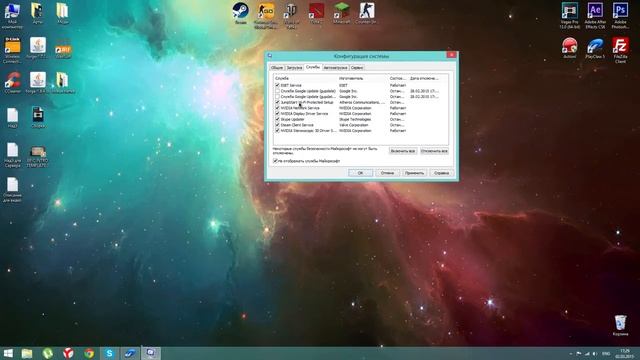Open uTorrent from the taskbar

[48, 353]
